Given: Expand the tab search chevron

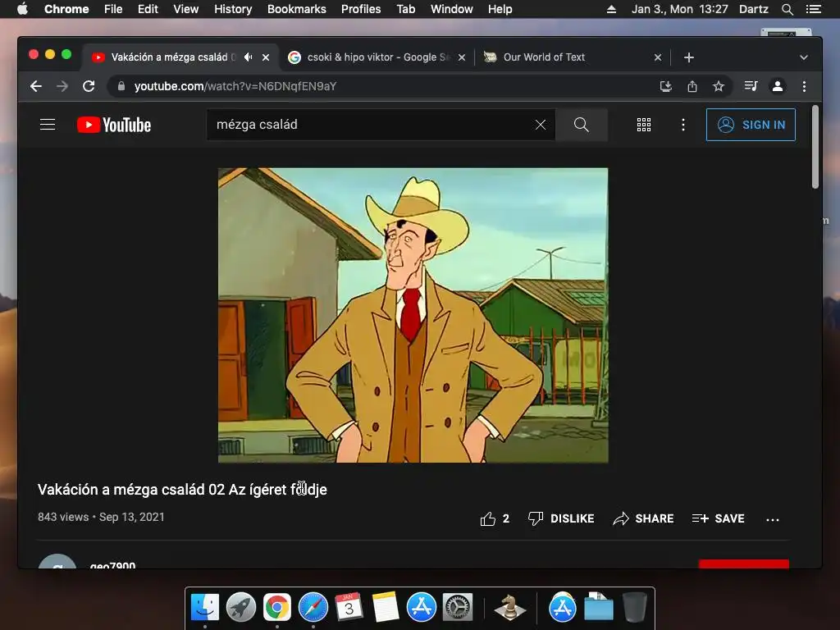Looking at the screenshot, I should 804,57.
